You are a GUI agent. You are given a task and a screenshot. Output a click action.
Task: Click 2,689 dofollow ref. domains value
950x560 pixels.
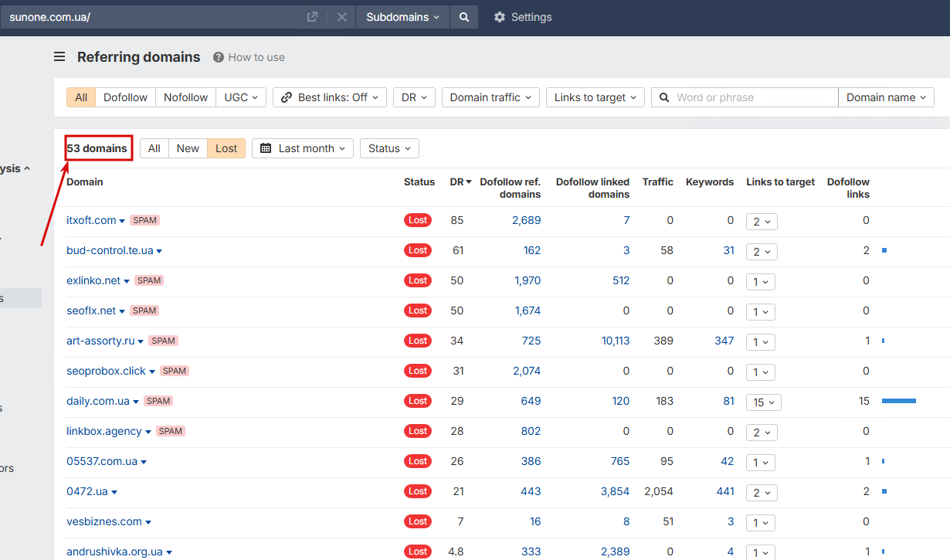[x=527, y=220]
